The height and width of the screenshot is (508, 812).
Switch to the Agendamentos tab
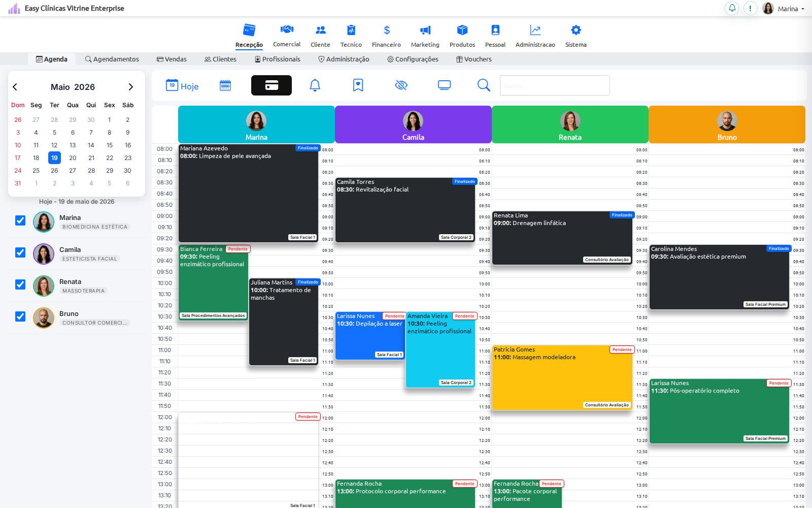click(x=112, y=59)
